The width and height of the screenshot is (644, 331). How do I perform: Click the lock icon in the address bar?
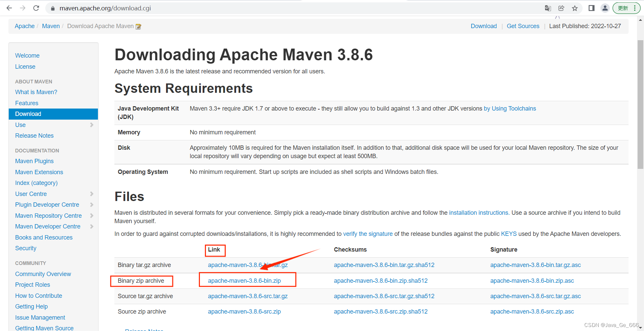point(53,8)
